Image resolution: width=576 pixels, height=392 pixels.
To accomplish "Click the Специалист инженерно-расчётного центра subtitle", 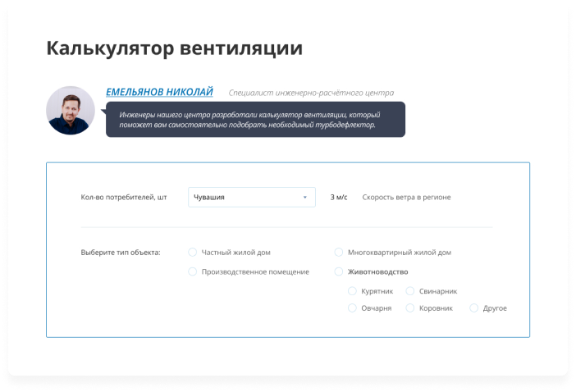I will pyautogui.click(x=311, y=93).
